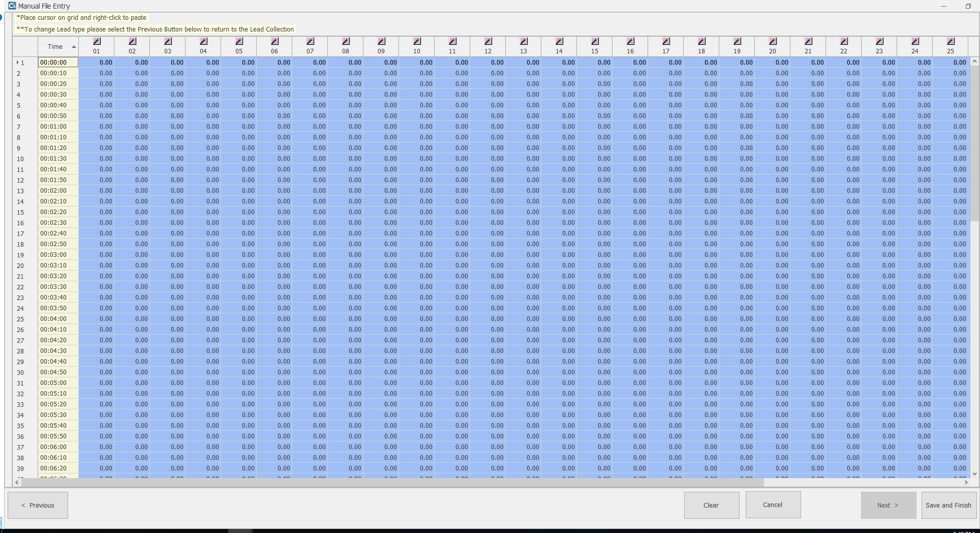This screenshot has width=980, height=533.
Task: Click the Time column sort arrow
Action: [74, 47]
